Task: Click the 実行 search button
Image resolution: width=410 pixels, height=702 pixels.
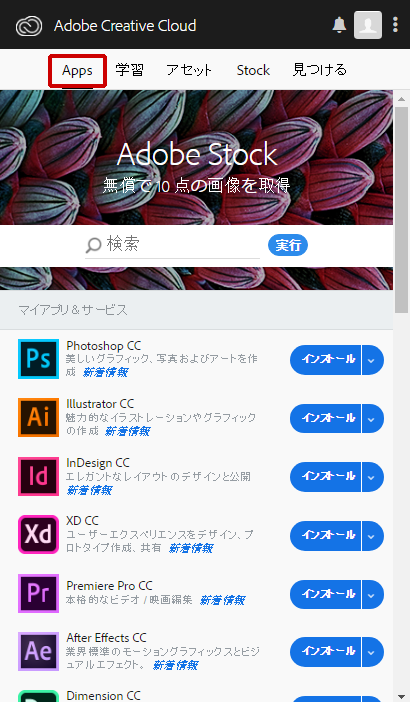Action: [288, 245]
